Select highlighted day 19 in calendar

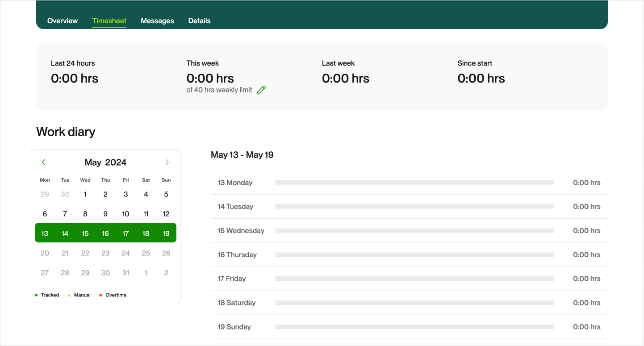166,233
